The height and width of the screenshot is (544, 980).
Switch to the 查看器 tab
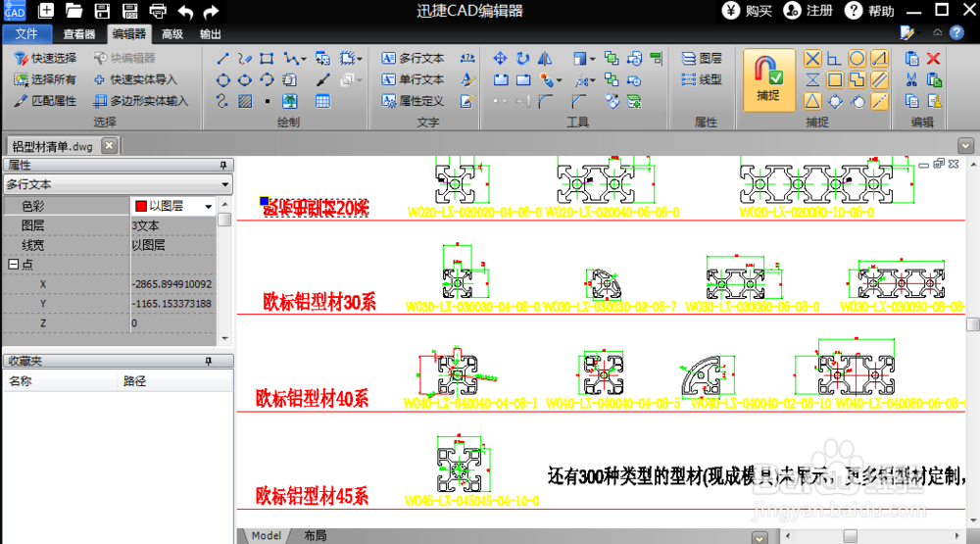tap(78, 34)
